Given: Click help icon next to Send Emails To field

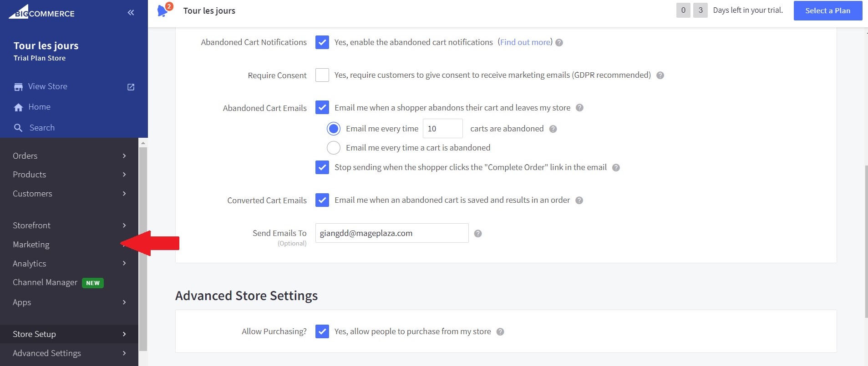Looking at the screenshot, I should 477,234.
